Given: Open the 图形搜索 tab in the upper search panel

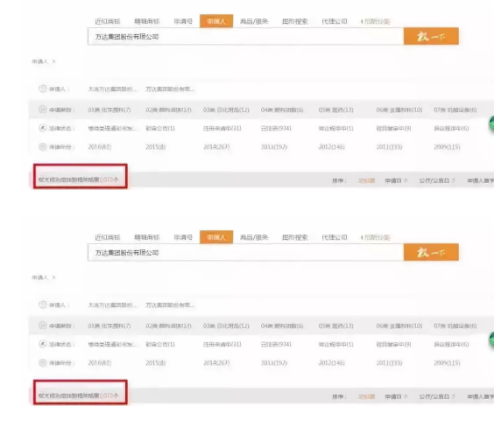Looking at the screenshot, I should coord(295,21).
